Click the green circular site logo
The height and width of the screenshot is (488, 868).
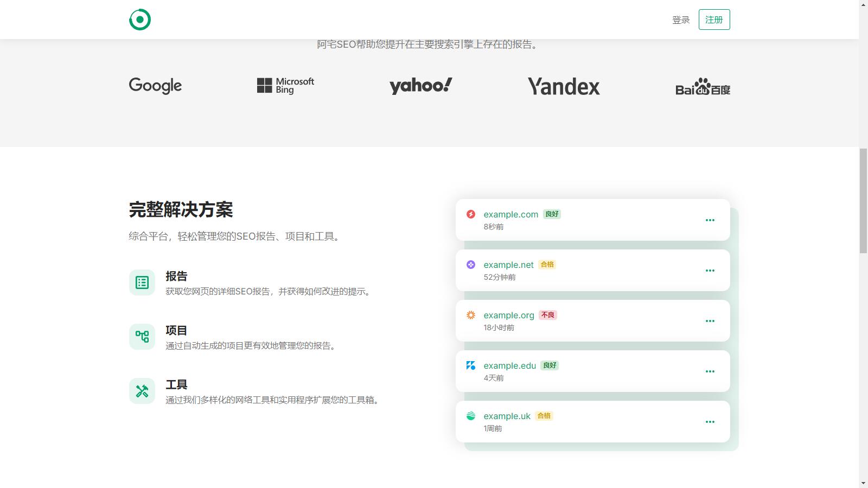(140, 20)
